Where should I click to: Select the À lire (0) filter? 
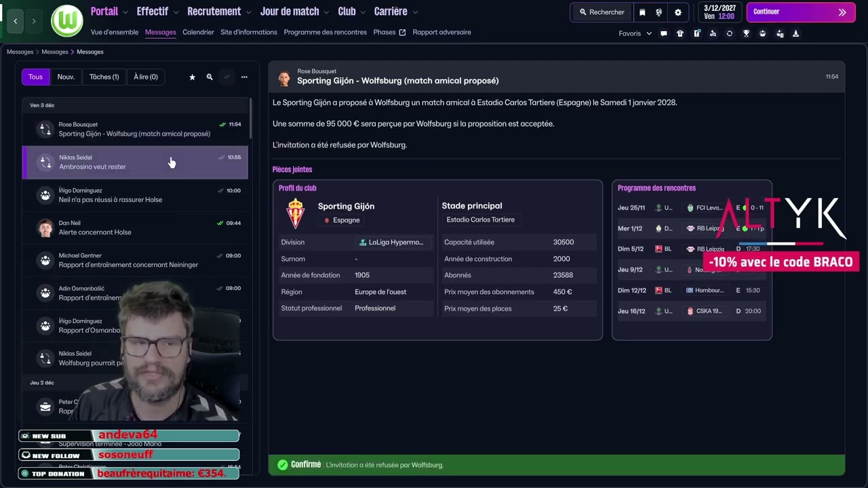click(x=146, y=77)
